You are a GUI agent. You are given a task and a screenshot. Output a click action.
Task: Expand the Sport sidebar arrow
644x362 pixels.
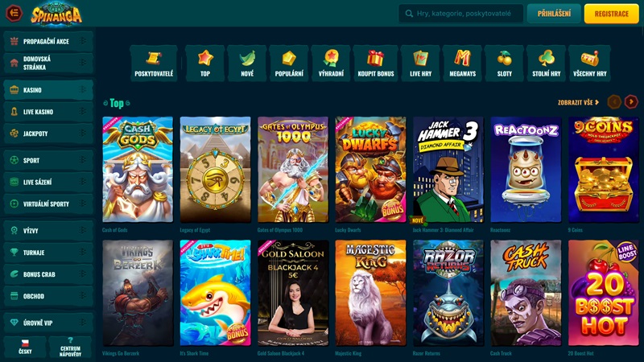pyautogui.click(x=83, y=160)
